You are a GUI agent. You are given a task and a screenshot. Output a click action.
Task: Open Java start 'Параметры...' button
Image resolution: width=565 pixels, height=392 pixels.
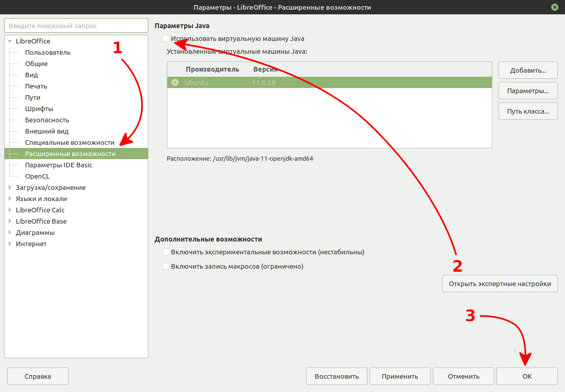coord(528,91)
